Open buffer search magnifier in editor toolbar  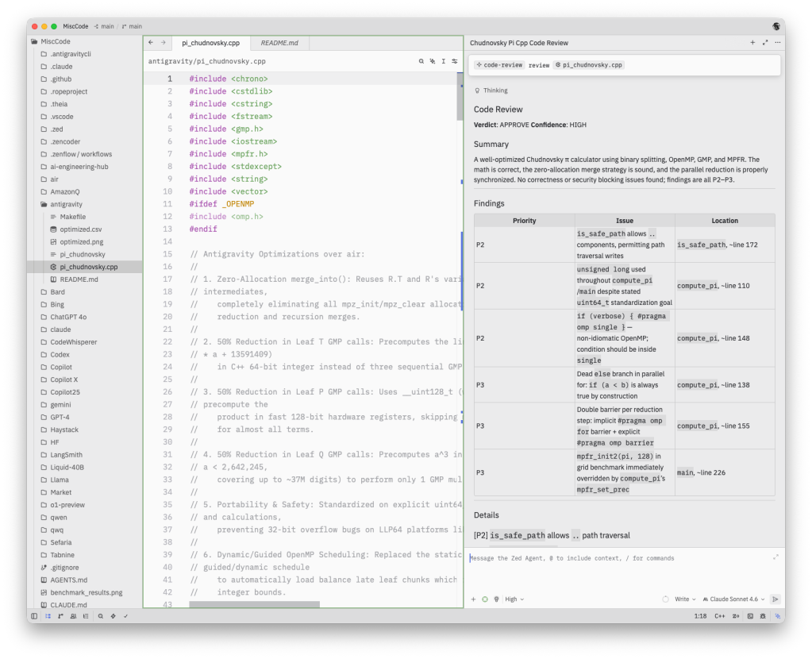click(x=421, y=61)
